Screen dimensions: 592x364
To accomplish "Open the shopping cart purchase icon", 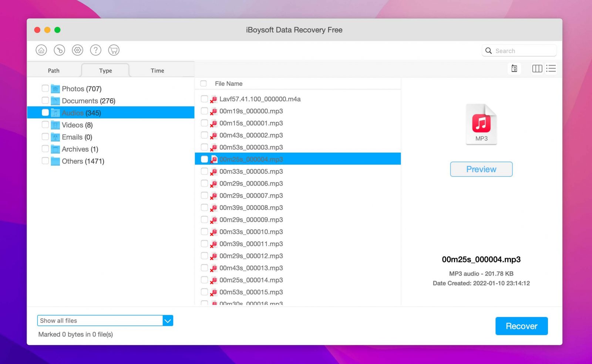I will point(114,50).
